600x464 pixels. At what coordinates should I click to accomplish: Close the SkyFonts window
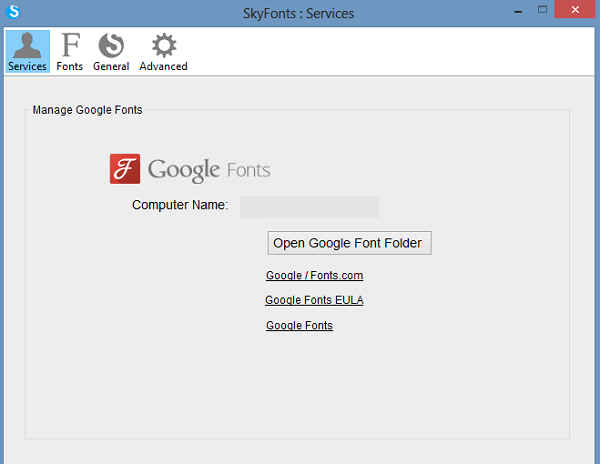tap(578, 11)
